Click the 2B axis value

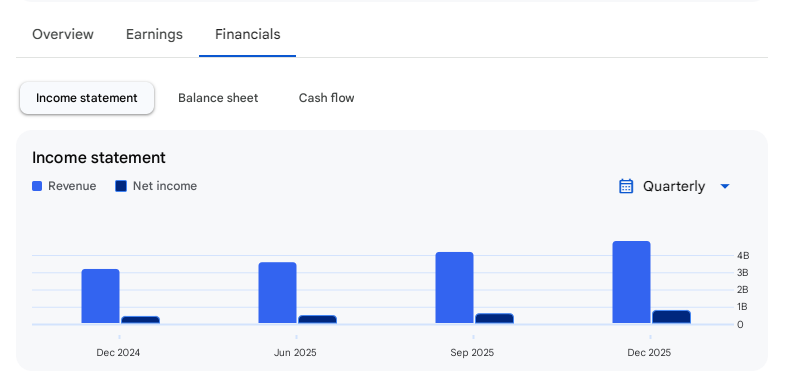coord(743,290)
